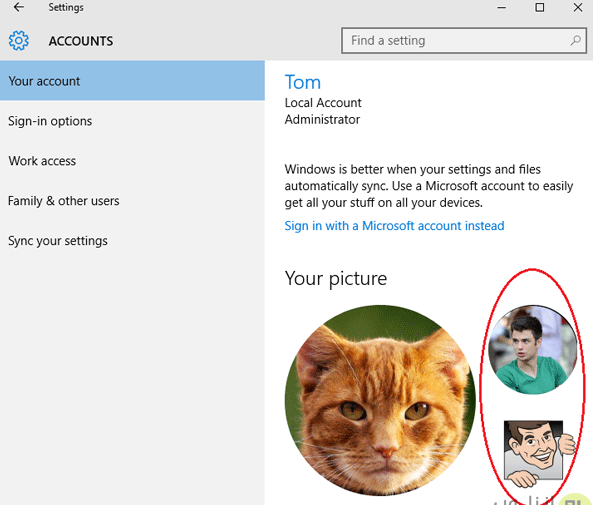Select the large cat account picture
Image resolution: width=593 pixels, height=505 pixels.
point(380,400)
